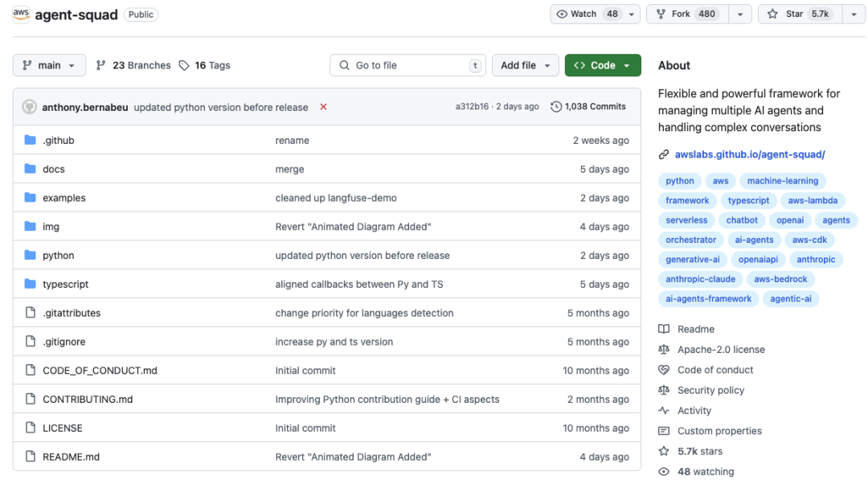868x480 pixels.
Task: Open the Readme sidebar link
Action: (x=696, y=329)
